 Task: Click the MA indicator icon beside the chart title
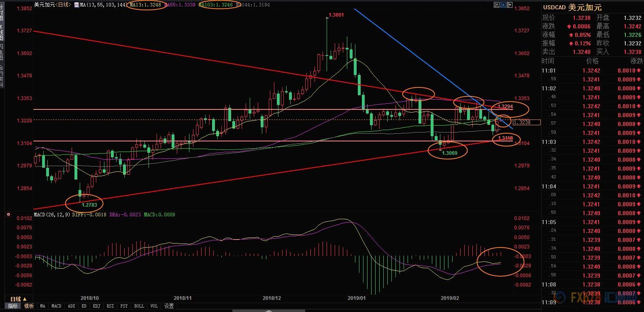point(76,5)
